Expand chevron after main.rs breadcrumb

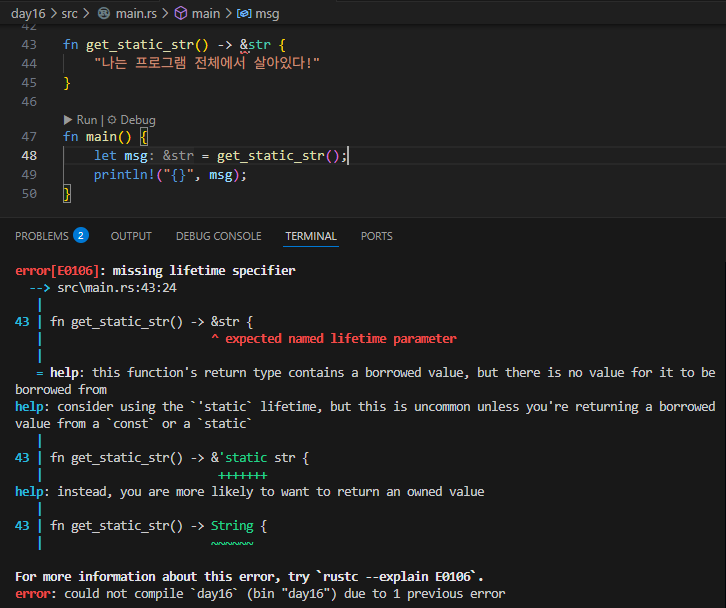[x=165, y=13]
